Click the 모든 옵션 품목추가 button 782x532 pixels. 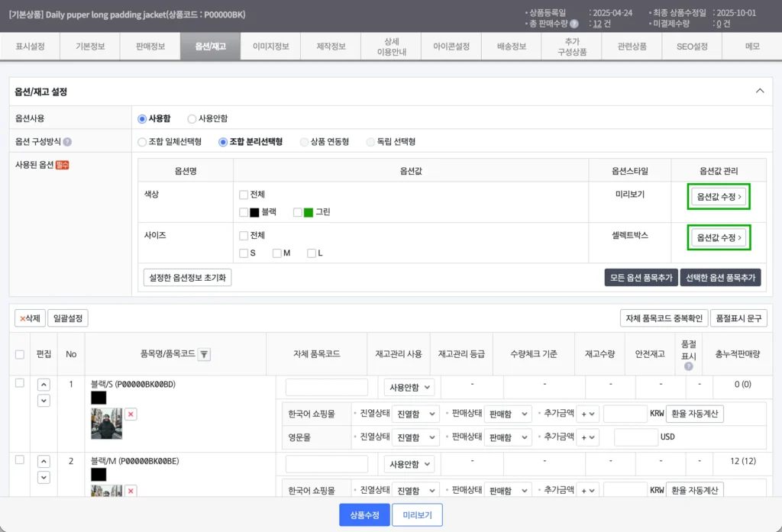tap(641, 278)
